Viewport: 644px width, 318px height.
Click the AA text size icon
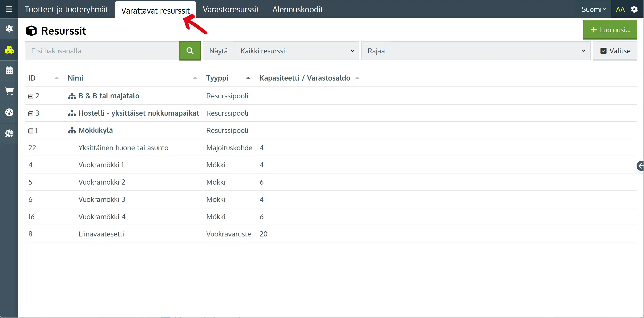[x=620, y=9]
